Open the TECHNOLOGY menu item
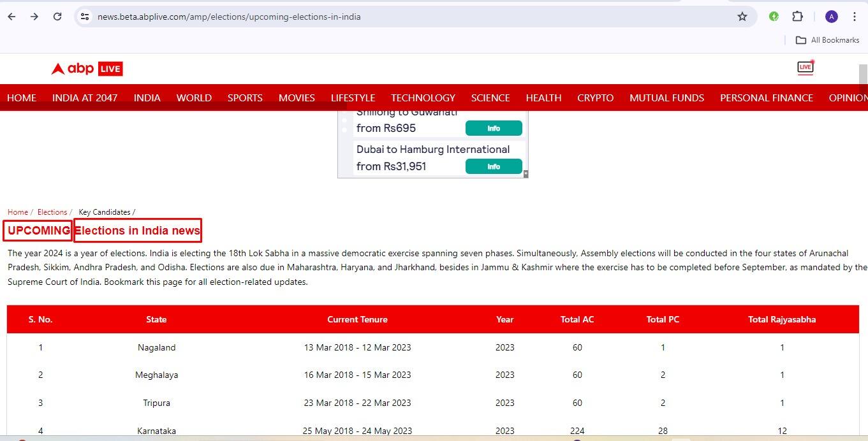 coord(423,98)
